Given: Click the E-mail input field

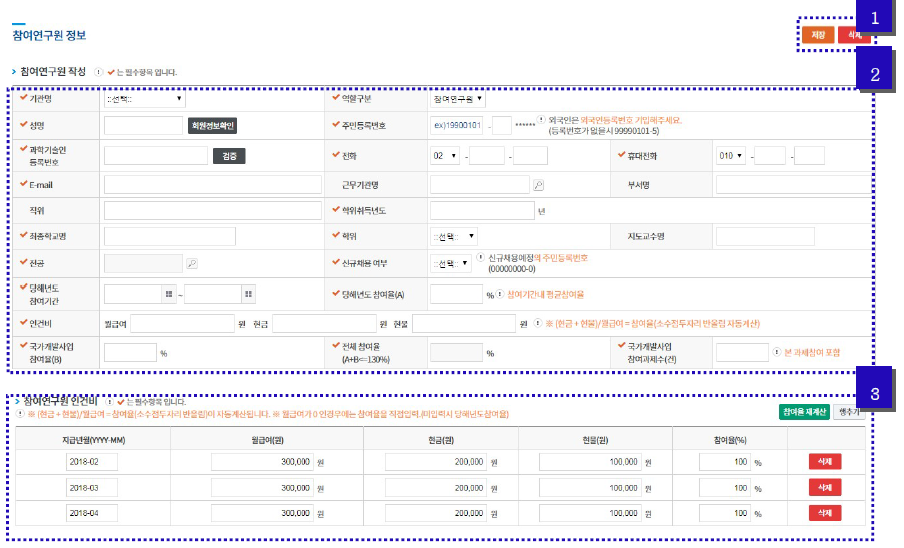Looking at the screenshot, I should coord(213,184).
